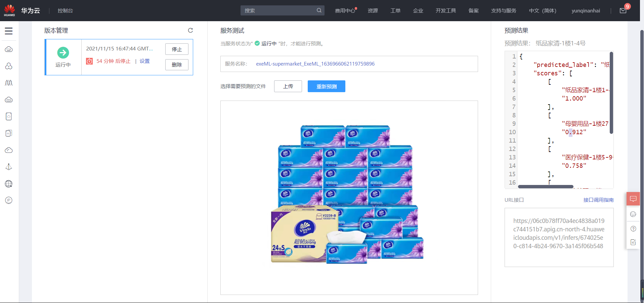Open the 设置 auto-stop settings link
This screenshot has height=303, width=644.
[145, 61]
